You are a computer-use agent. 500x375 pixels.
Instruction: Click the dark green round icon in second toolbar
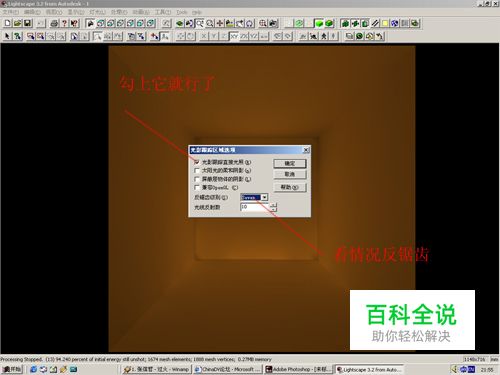coord(359,36)
